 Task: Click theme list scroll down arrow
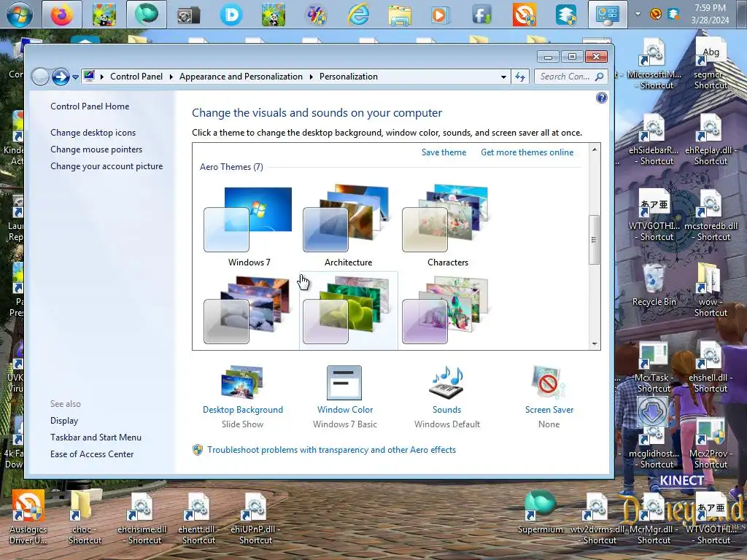coord(594,343)
